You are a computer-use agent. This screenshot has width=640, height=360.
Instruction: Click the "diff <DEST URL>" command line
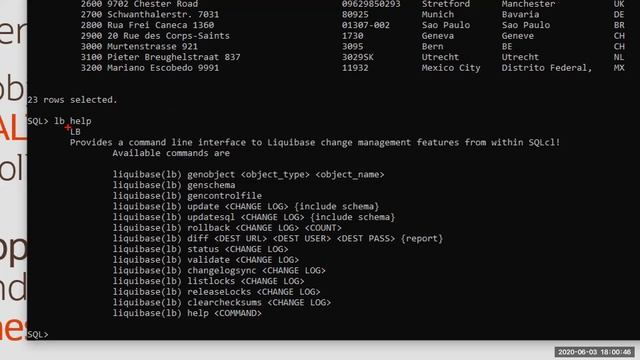[x=278, y=238]
